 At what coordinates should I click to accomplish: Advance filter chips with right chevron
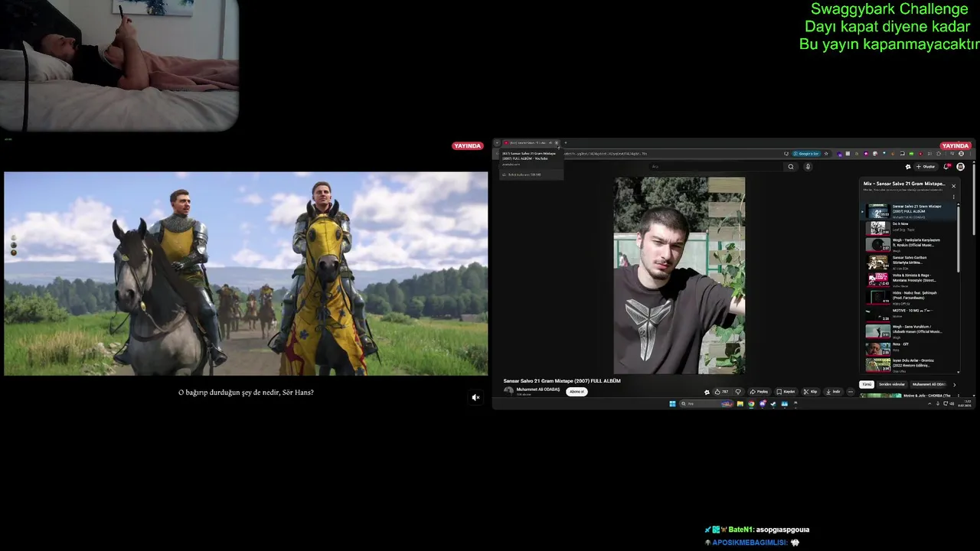954,384
